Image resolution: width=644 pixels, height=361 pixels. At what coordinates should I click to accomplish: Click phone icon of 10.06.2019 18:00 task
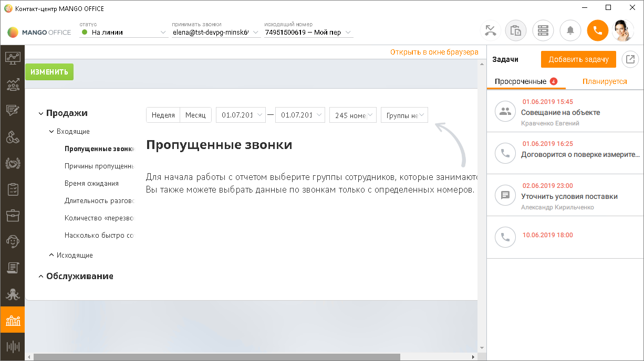(505, 237)
